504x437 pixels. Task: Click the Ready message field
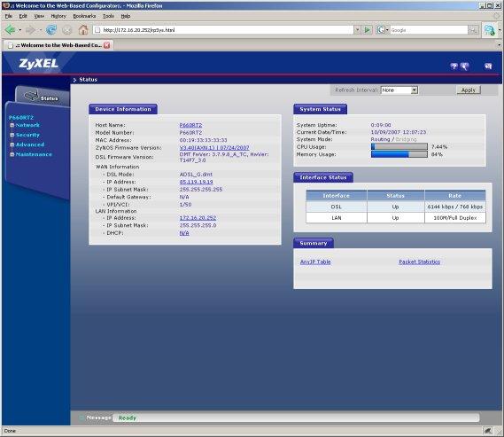click(297, 417)
